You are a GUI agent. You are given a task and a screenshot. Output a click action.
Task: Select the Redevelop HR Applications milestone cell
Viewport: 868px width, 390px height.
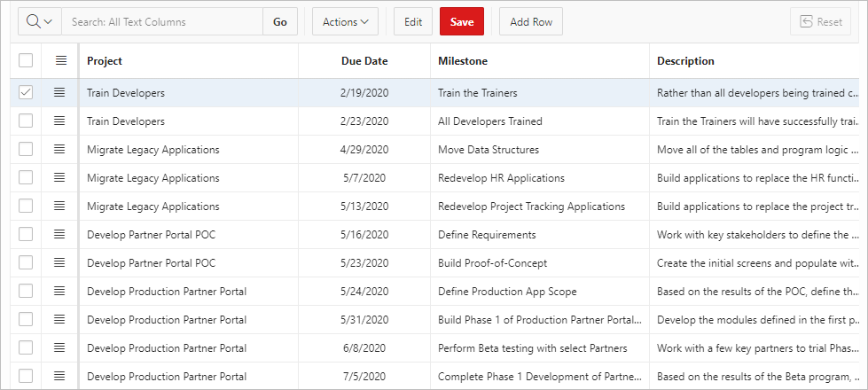(x=540, y=177)
